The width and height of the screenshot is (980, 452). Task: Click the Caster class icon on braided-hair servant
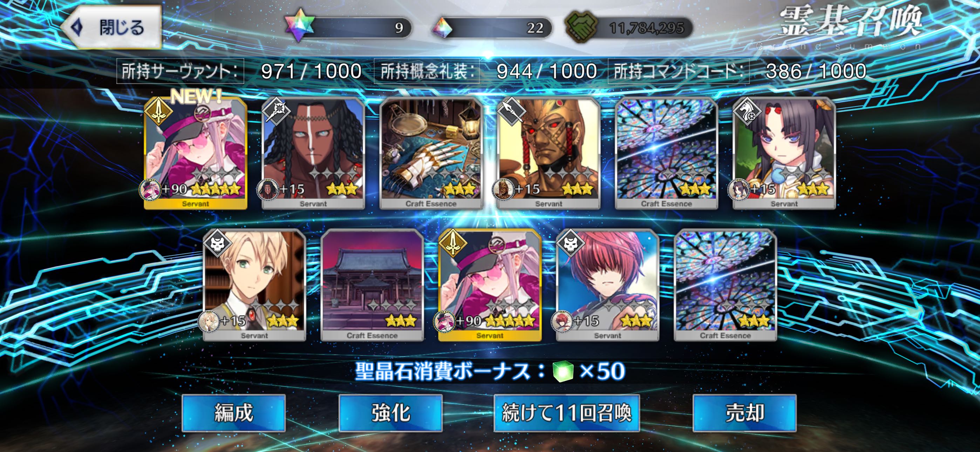276,111
